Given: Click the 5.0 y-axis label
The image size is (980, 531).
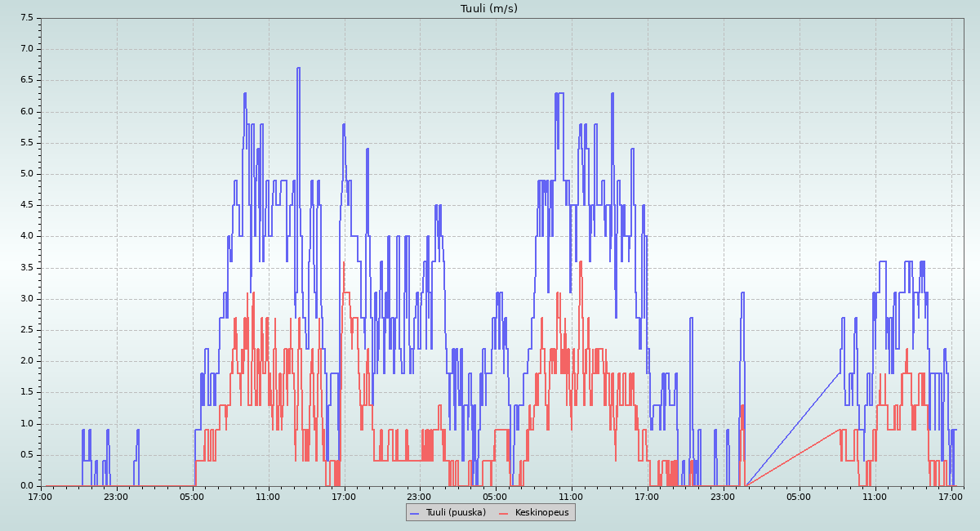Looking at the screenshot, I should coord(26,174).
